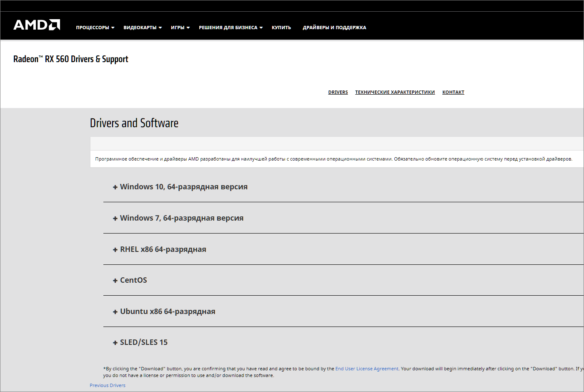Expand Windows 10, 64-разрядная версия section

(180, 187)
